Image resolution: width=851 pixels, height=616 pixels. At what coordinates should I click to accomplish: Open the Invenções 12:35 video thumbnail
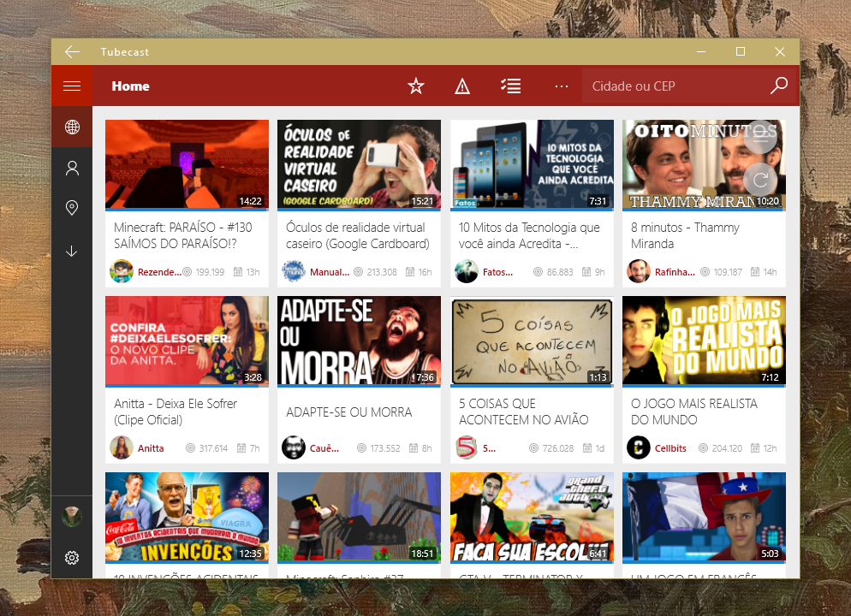(x=187, y=517)
